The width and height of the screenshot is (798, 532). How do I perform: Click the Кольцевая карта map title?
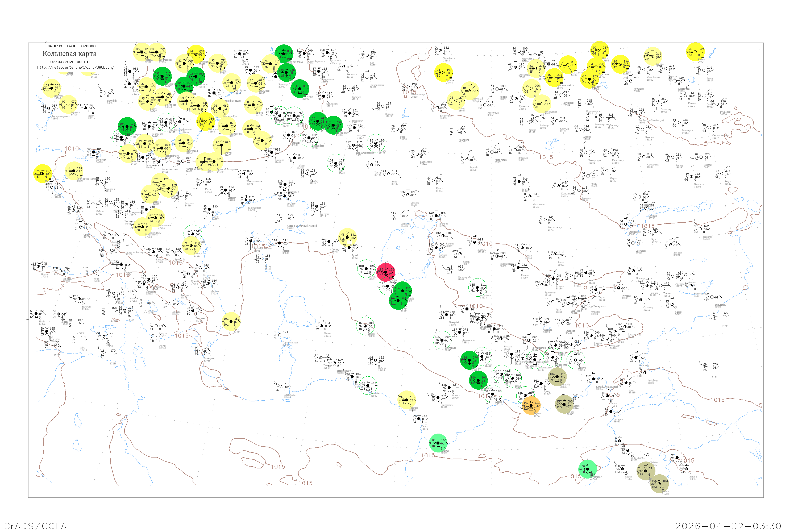point(69,54)
